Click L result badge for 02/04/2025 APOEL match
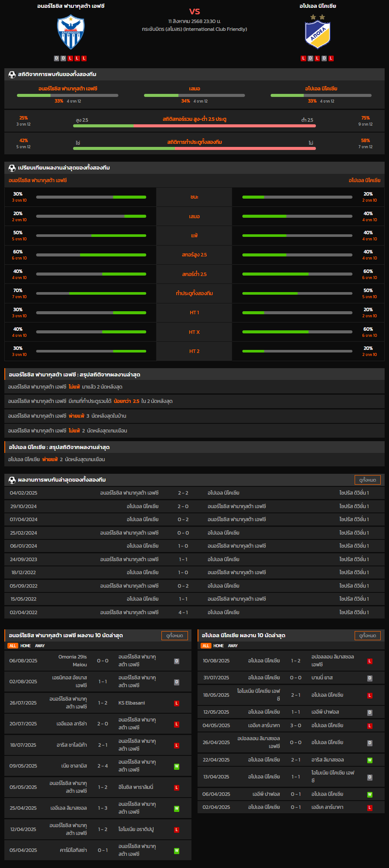The height and width of the screenshot is (868, 389). [370, 808]
